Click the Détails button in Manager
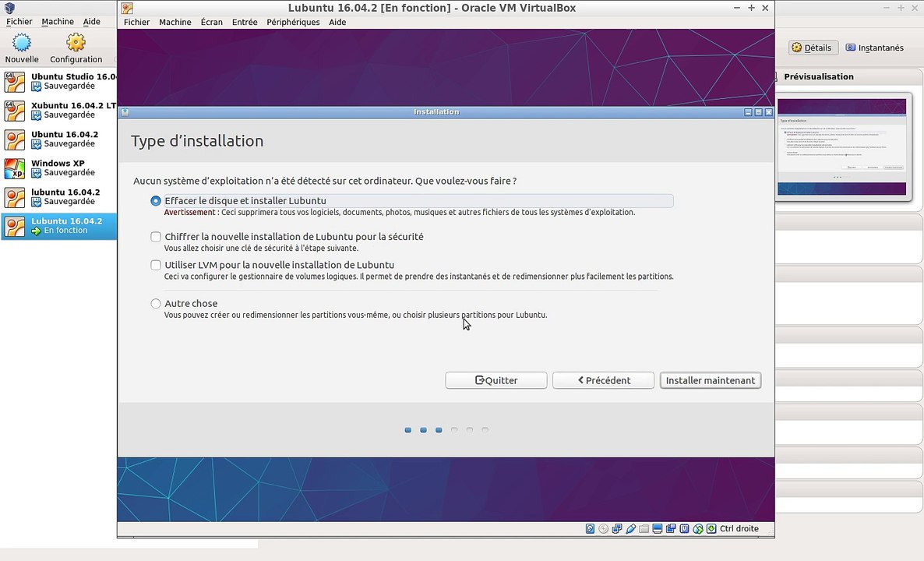The width and height of the screenshot is (924, 561). point(813,48)
